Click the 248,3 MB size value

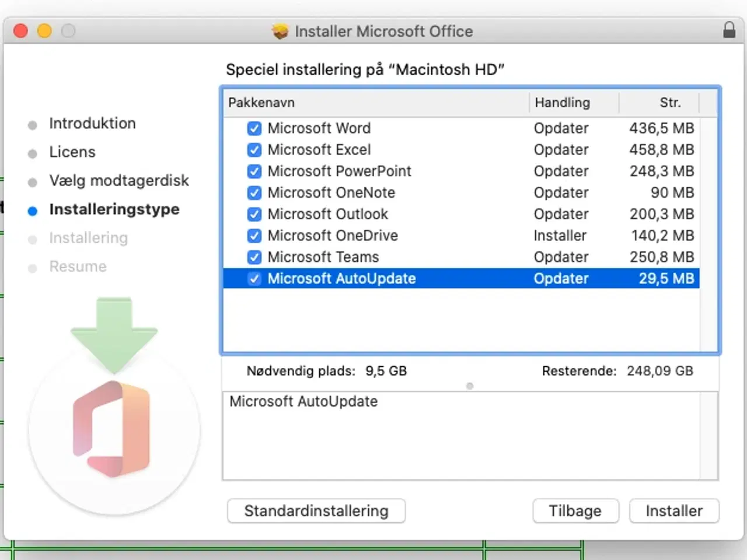pos(662,171)
